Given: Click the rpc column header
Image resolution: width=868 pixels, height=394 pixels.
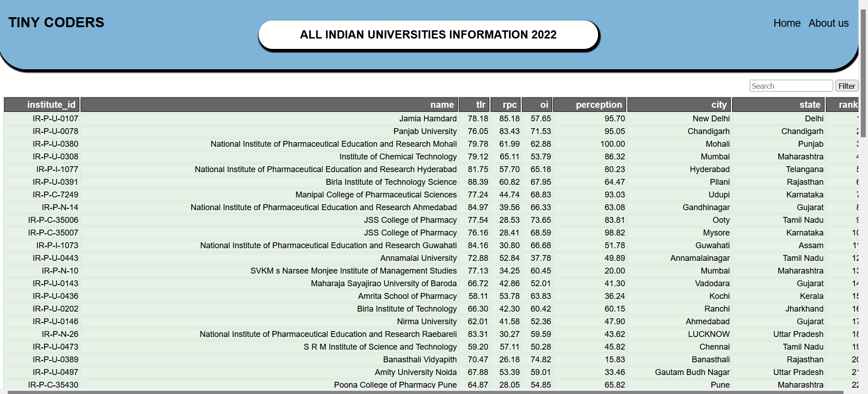Looking at the screenshot, I should [506, 105].
